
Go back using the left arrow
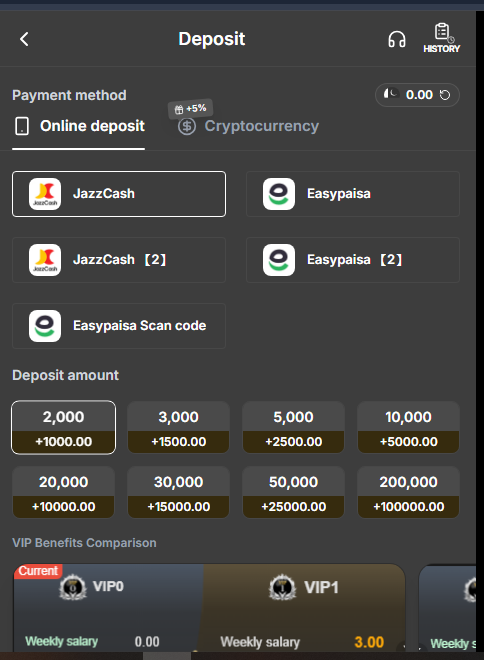tap(24, 39)
